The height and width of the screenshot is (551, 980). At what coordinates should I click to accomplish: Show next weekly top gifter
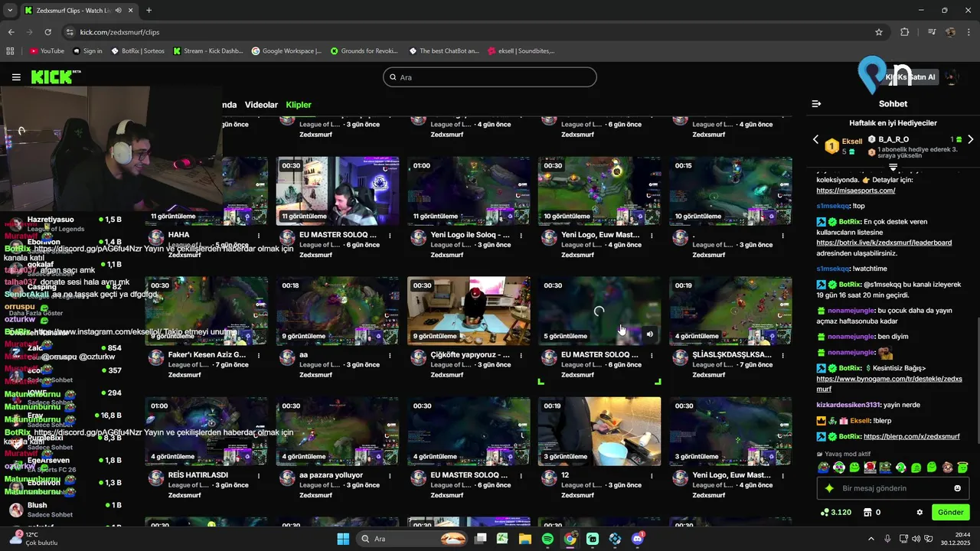click(971, 139)
